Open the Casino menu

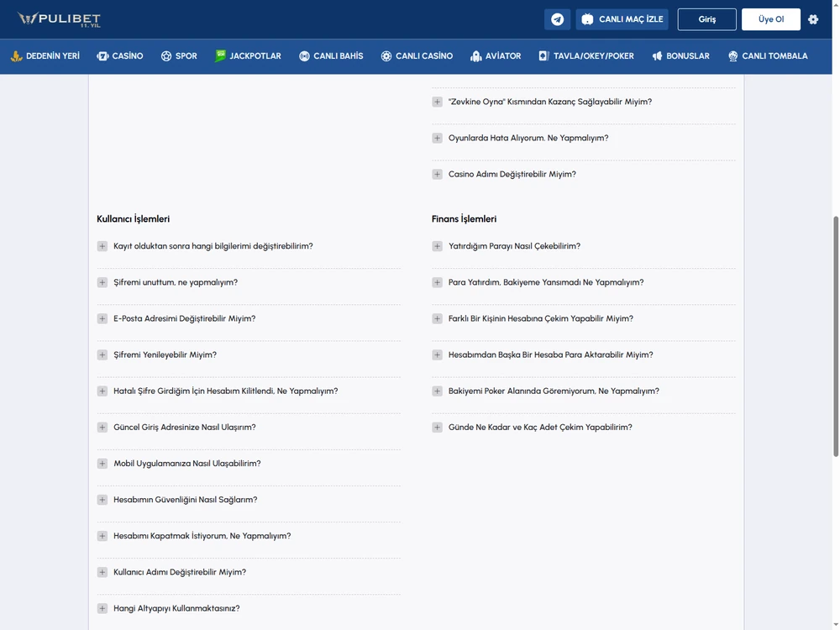pyautogui.click(x=120, y=55)
